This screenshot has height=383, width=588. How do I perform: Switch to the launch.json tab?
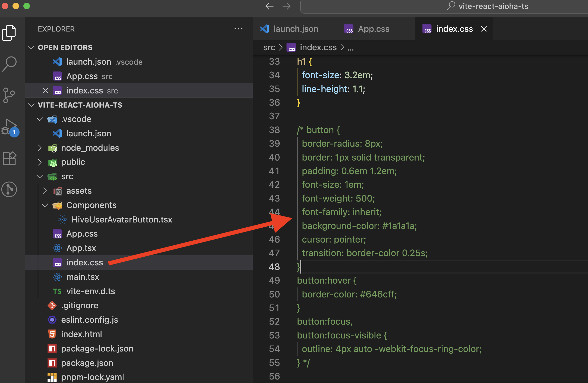(294, 29)
